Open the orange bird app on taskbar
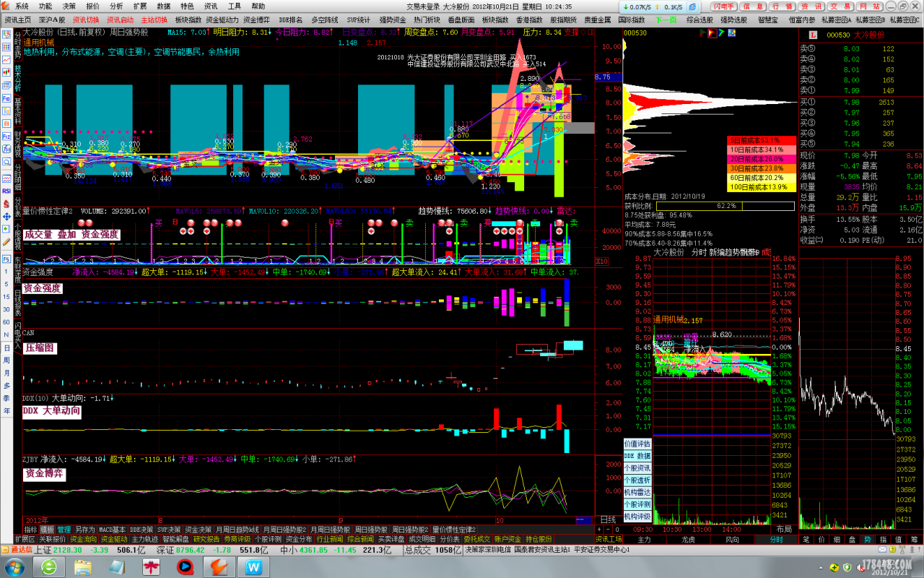Screen dimensions: 924x578 (x=219, y=566)
